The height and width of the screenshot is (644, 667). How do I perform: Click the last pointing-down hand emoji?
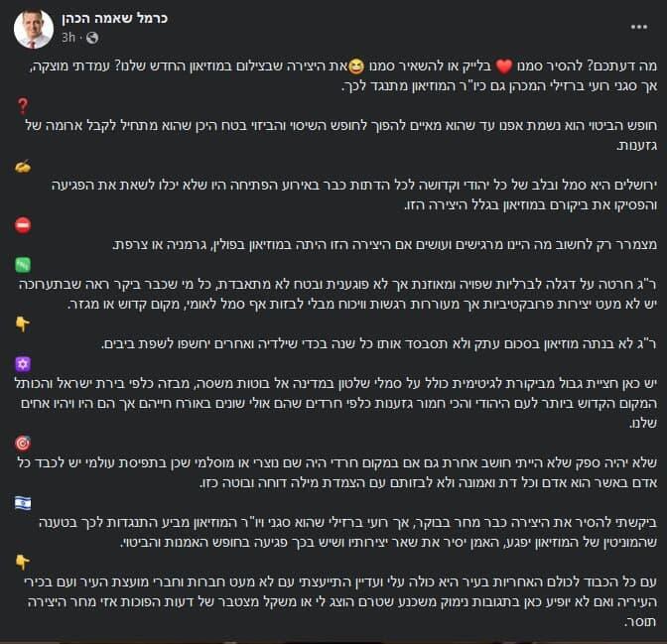(x=23, y=563)
